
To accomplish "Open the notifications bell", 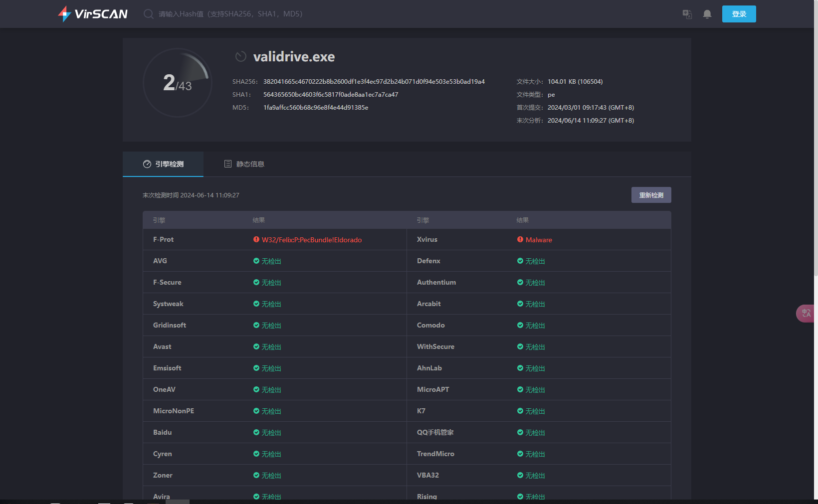I will tap(707, 14).
